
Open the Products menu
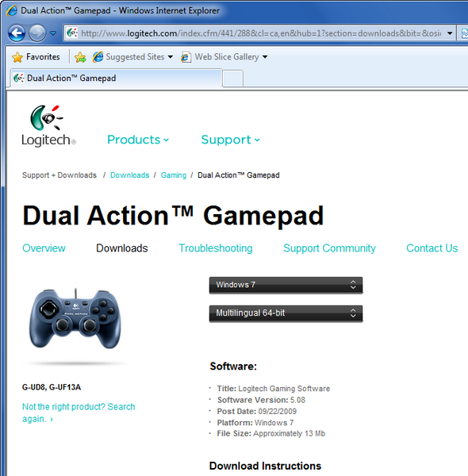pos(138,140)
